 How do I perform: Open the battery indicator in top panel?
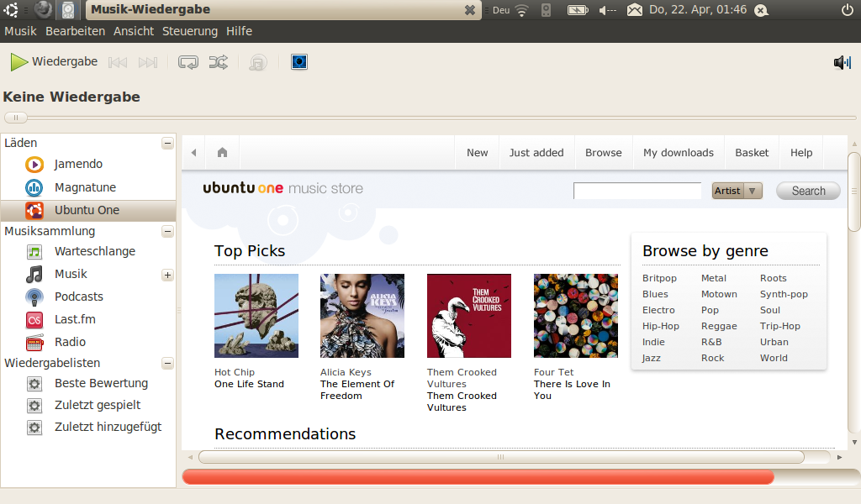point(578,10)
